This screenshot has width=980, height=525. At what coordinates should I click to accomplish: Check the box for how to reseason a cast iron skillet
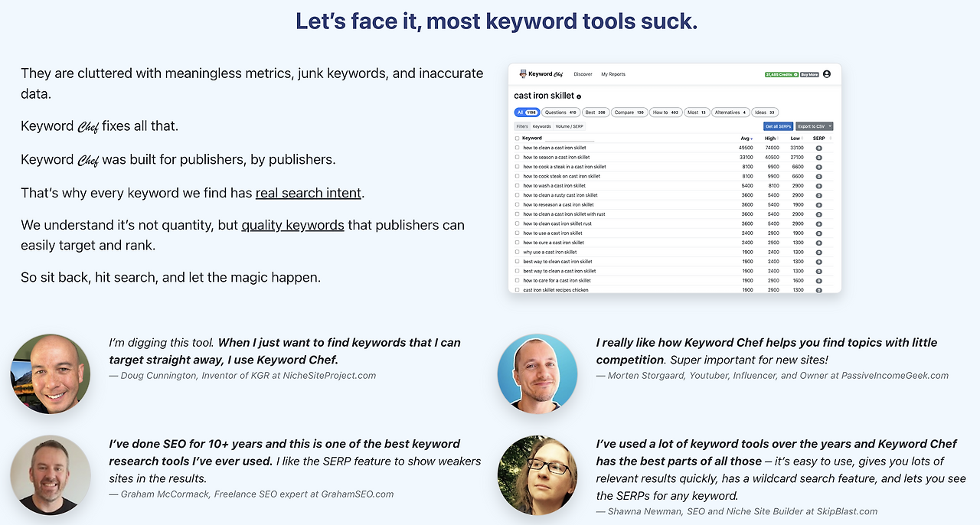point(517,204)
